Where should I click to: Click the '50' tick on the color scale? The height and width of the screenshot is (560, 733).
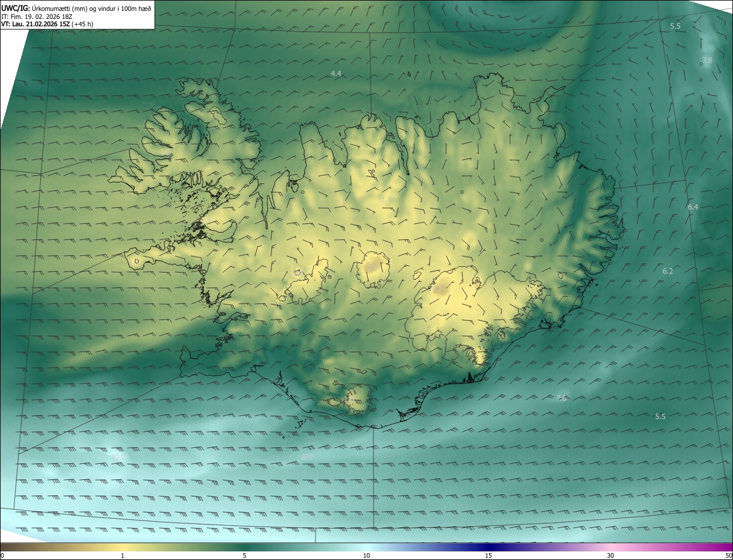(728, 555)
